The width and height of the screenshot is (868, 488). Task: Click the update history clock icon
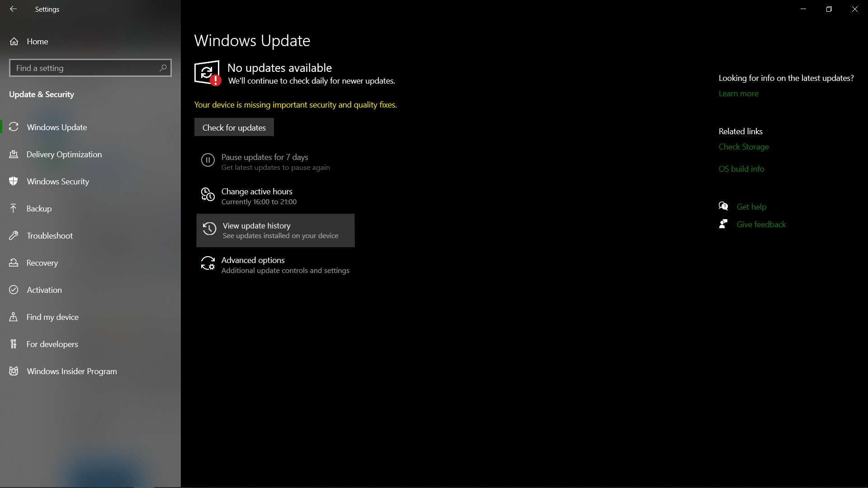(x=209, y=229)
